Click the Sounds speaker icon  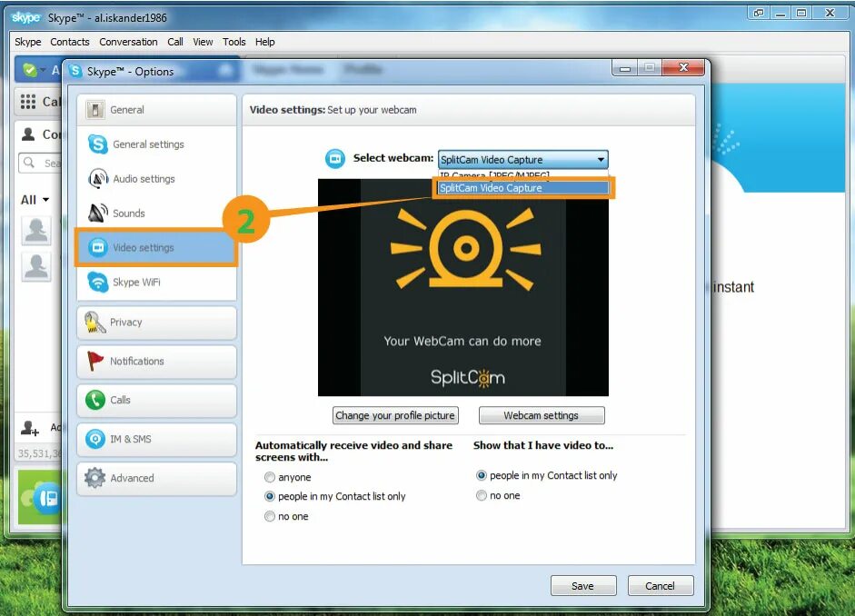97,214
